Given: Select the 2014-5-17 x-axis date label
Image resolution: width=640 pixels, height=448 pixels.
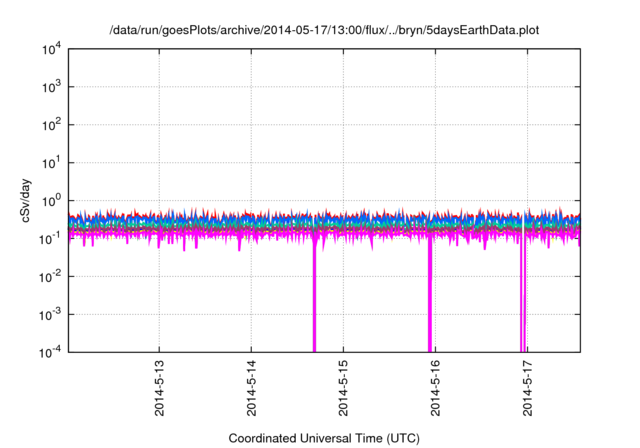Looking at the screenshot, I should pos(528,388).
